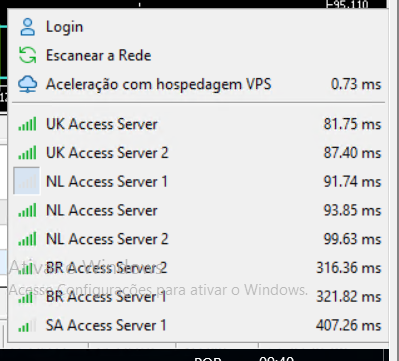Choose Aceleração com hospedagem VPS option
This screenshot has height=361, width=399.
(x=199, y=84)
